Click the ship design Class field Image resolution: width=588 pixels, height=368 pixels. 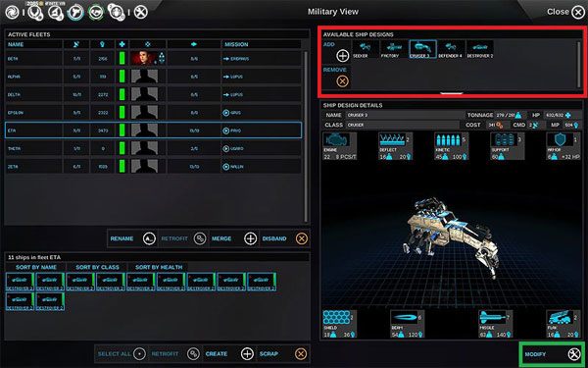[402, 125]
